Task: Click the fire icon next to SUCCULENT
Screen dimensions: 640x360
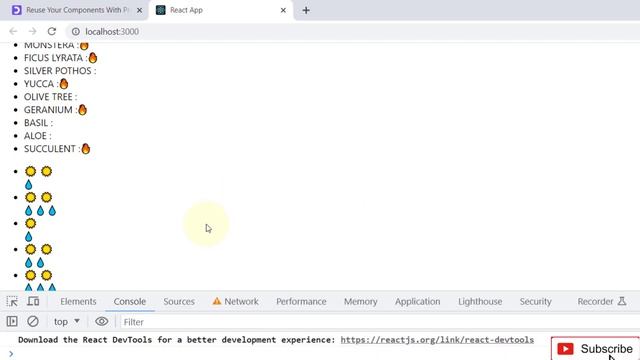Action: click(x=86, y=149)
